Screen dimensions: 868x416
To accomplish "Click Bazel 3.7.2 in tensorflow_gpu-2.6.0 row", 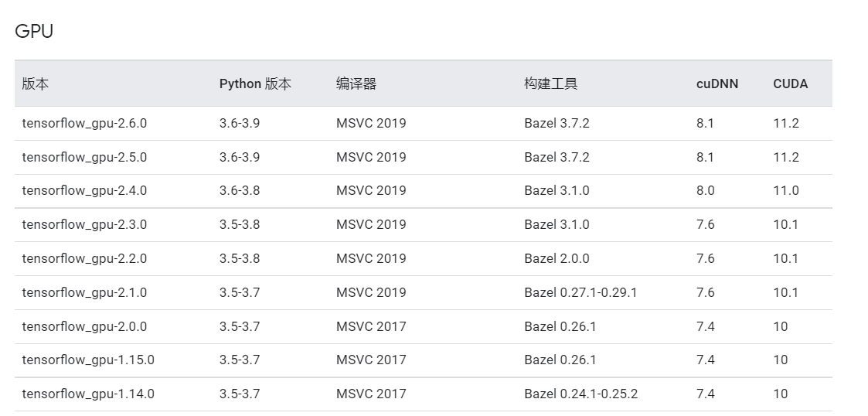I will tap(557, 123).
